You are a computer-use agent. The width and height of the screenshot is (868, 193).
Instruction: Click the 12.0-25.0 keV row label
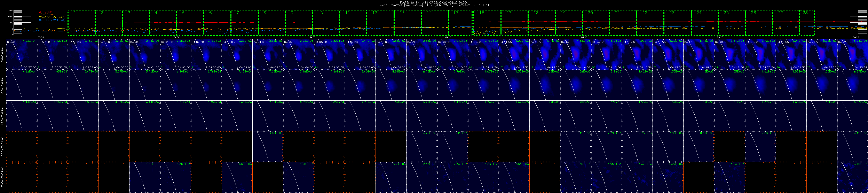pyautogui.click(x=3, y=116)
